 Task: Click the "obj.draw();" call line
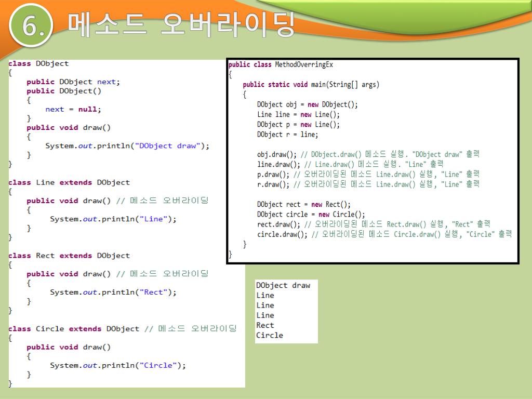[368, 154]
